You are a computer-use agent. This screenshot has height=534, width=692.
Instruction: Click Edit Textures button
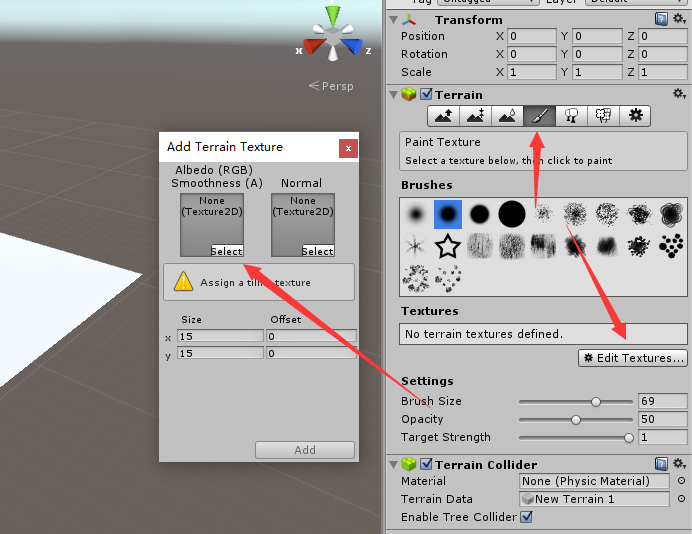633,358
